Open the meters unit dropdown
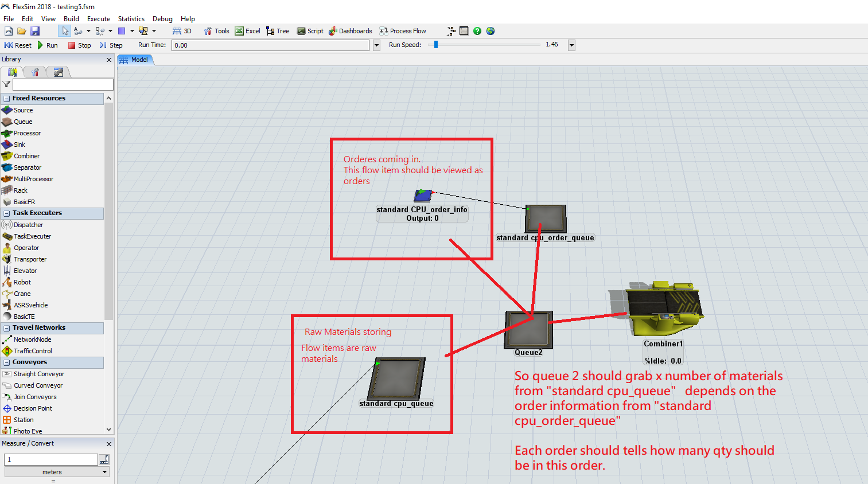 tap(56, 472)
